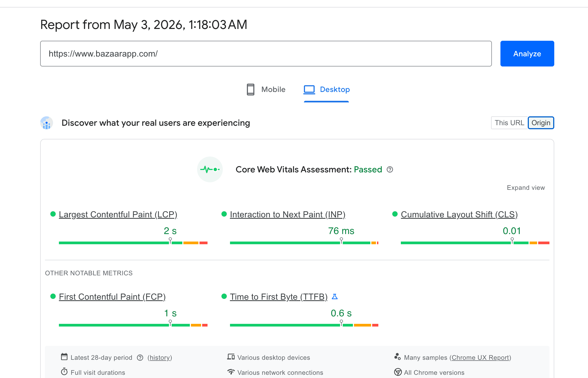Open First Contentful Paint (FCP) link
Image resolution: width=588 pixels, height=378 pixels.
pos(112,297)
